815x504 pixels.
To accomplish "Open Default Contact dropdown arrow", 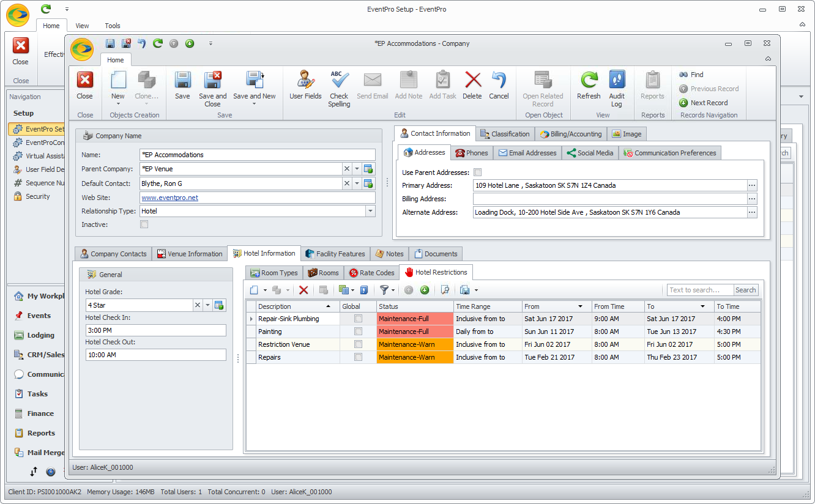I will point(357,183).
